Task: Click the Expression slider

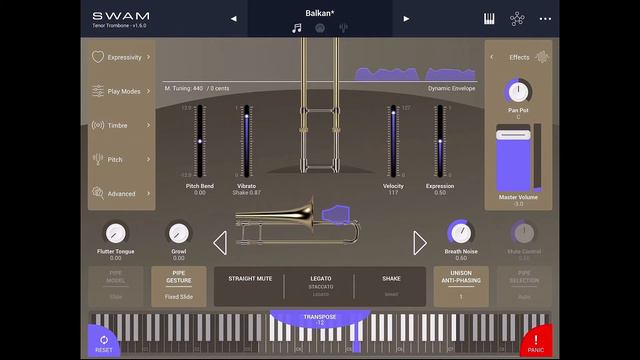Action: pos(440,141)
